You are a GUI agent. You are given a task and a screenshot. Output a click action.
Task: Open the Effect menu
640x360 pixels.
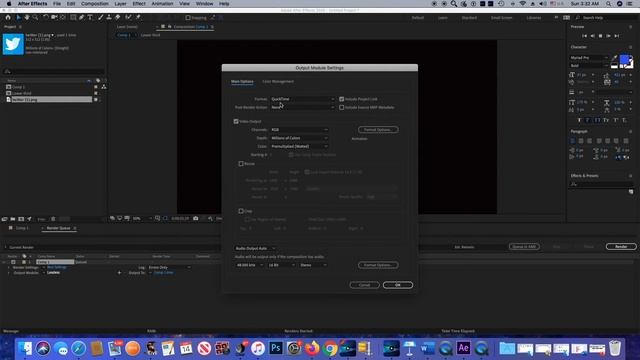coord(139,4)
